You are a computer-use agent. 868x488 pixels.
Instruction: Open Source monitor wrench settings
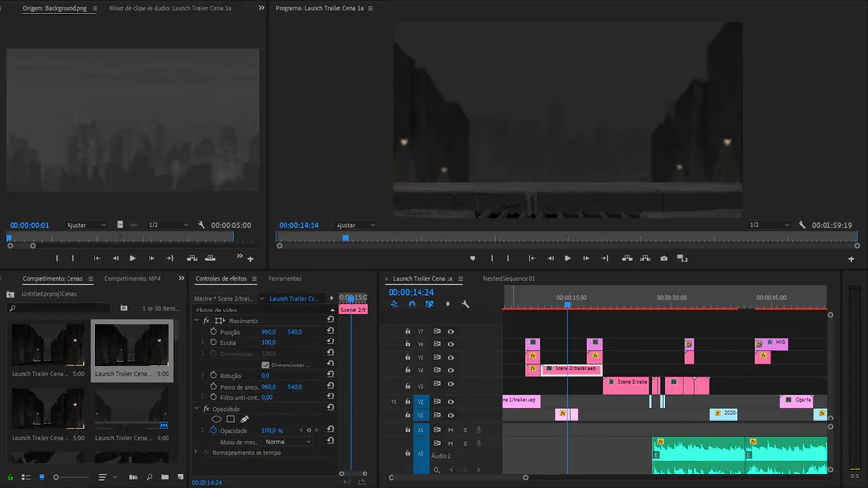click(x=201, y=225)
